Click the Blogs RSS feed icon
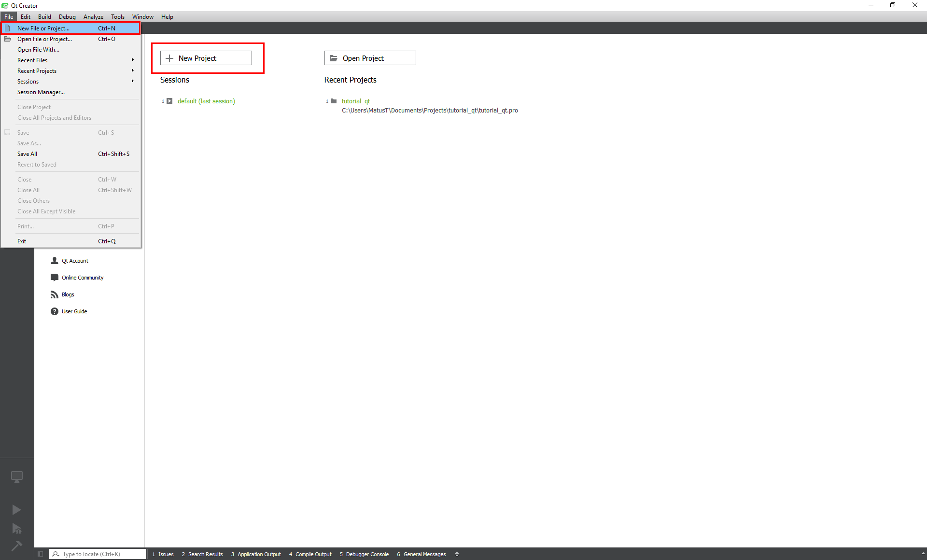This screenshot has height=560, width=927. [x=55, y=294]
